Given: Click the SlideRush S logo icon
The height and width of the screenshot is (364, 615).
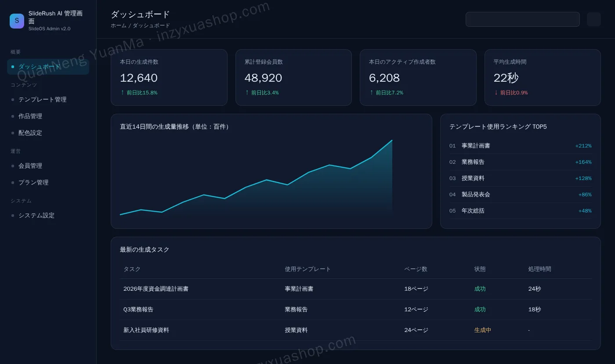Looking at the screenshot, I should 17,21.
